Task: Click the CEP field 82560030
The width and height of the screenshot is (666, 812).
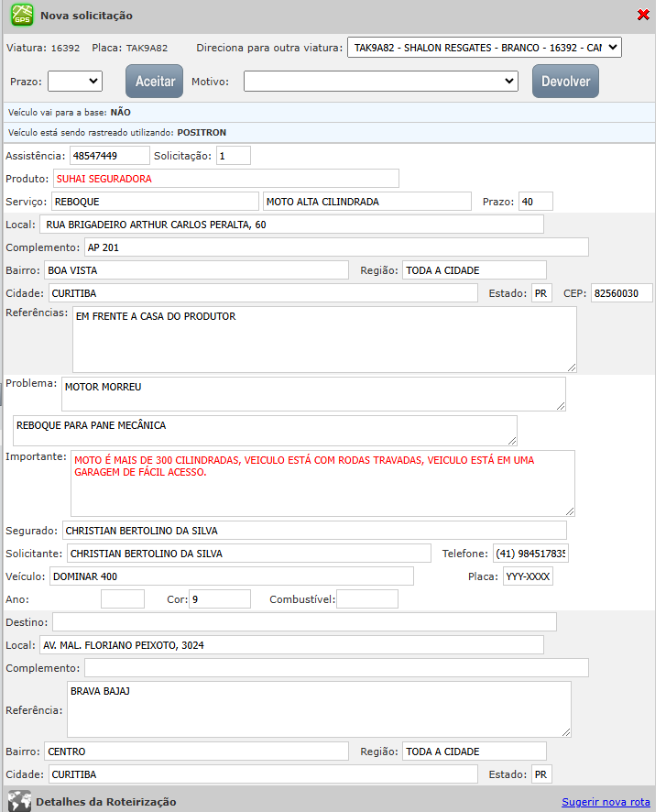Action: (x=621, y=293)
